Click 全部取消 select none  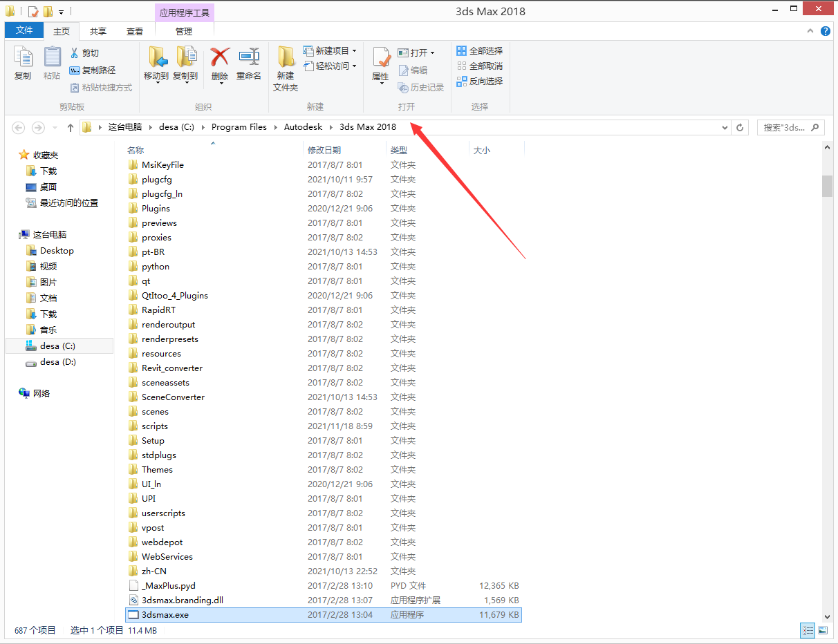(x=479, y=66)
